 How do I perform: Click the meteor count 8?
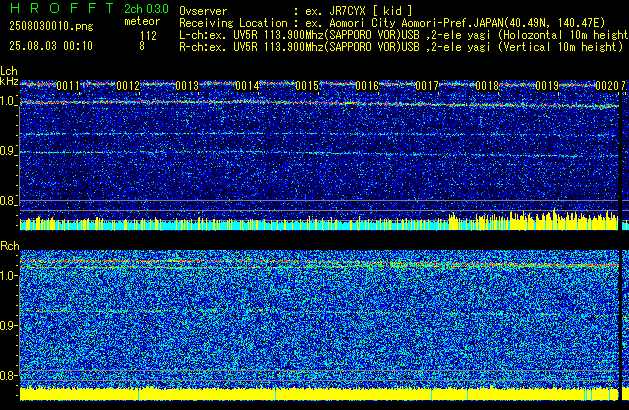pos(142,46)
